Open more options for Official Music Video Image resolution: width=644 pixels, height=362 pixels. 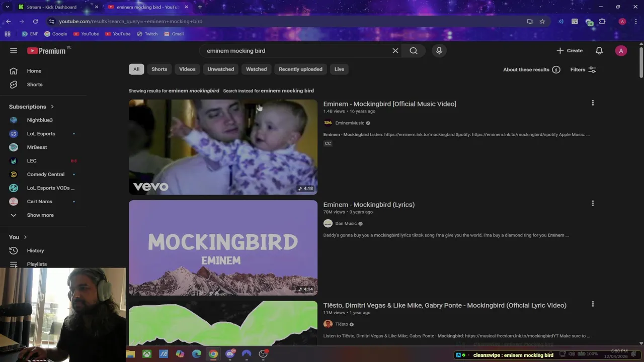point(593,103)
